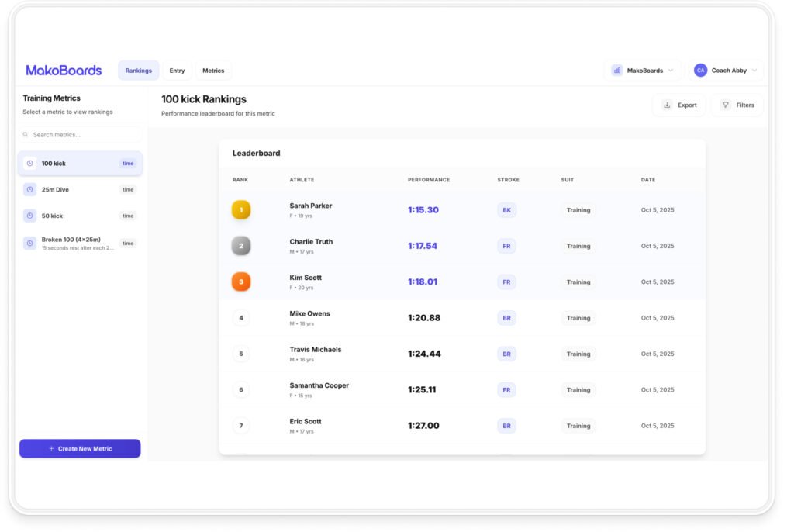Image resolution: width=794 pixels, height=532 pixels.
Task: Click the clock icon beside 50 kick
Action: (x=29, y=216)
